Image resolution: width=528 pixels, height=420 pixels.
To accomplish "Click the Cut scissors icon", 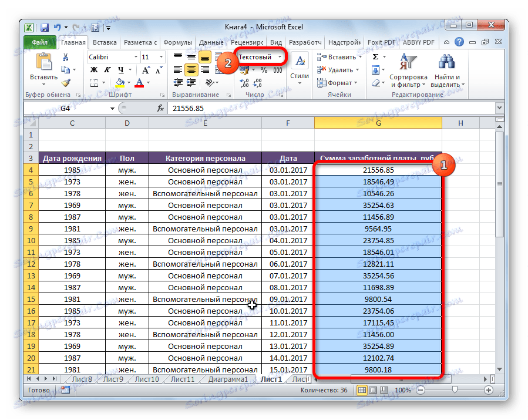I will coord(66,57).
